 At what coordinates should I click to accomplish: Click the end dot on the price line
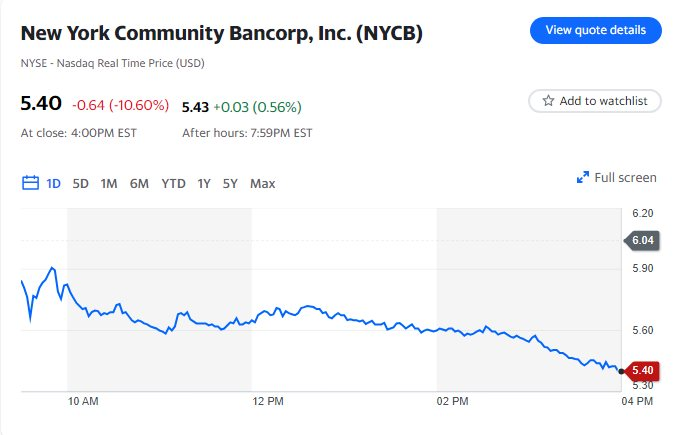(x=622, y=370)
